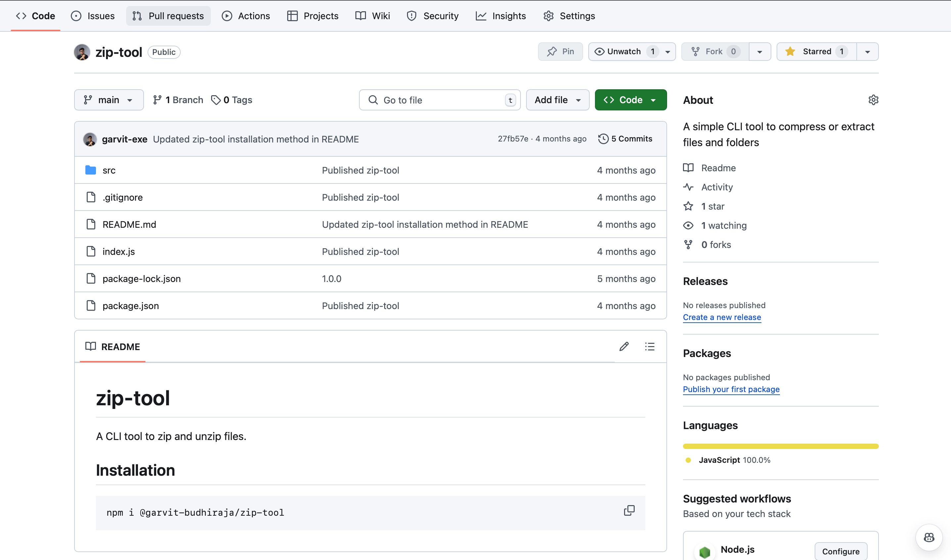The image size is (951, 560).
Task: Open the Add file dropdown
Action: point(557,100)
